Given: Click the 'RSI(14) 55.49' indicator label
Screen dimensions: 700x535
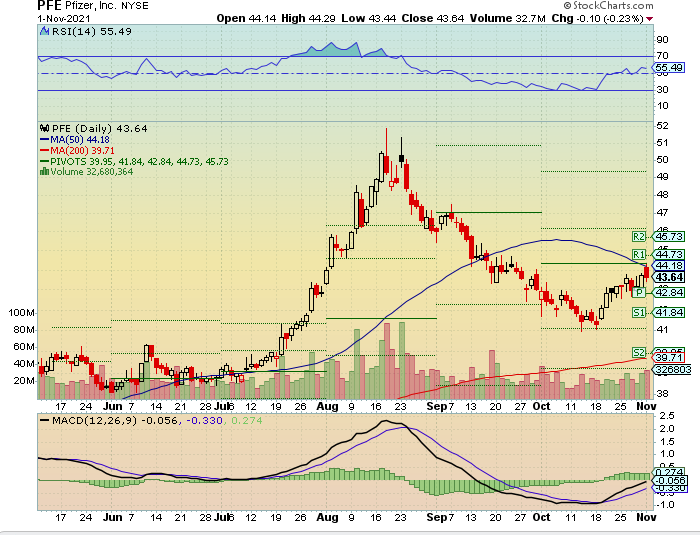Looking at the screenshot, I should [x=92, y=31].
